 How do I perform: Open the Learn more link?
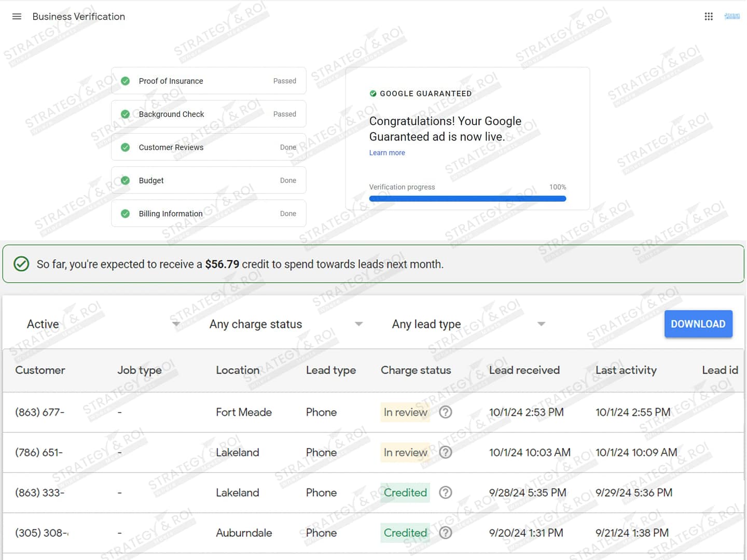pyautogui.click(x=387, y=153)
